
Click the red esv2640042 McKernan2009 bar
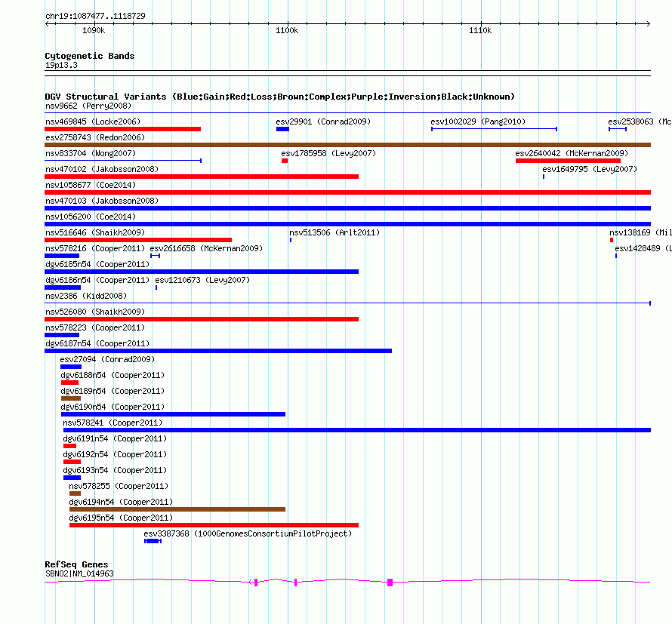pos(568,161)
